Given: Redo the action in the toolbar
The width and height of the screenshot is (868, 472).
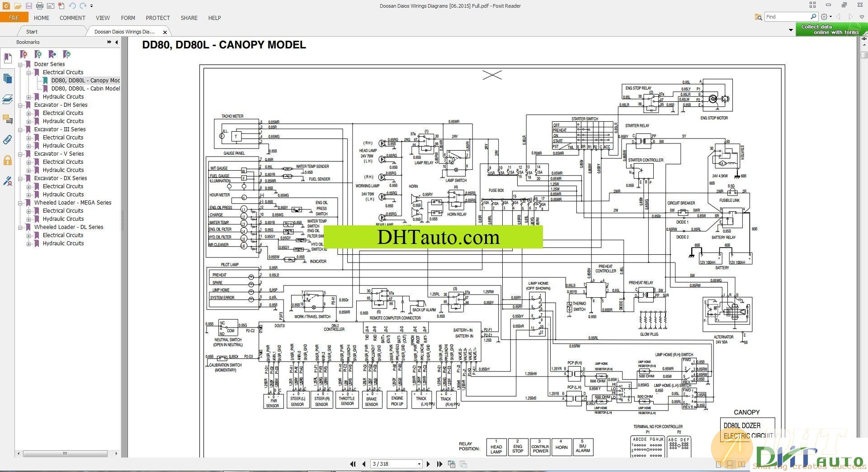Looking at the screenshot, I should pos(83,6).
